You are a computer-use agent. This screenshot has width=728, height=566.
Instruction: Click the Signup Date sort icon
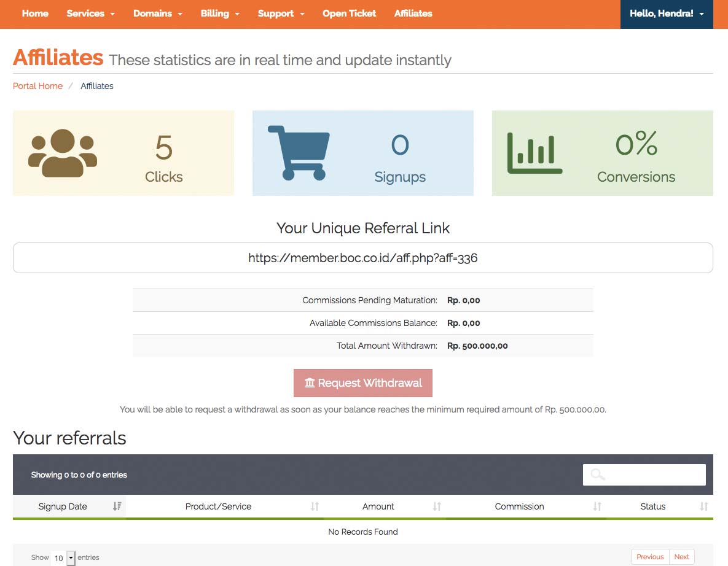pyautogui.click(x=117, y=506)
